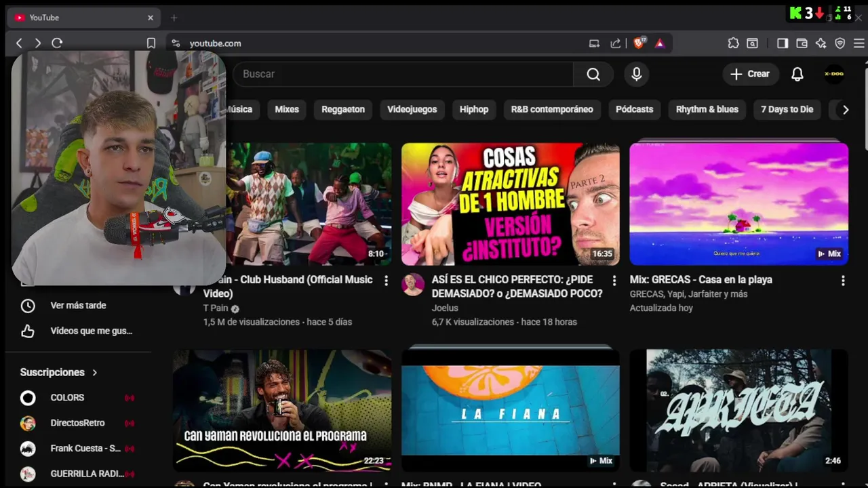Open Leo AI sparkle icon
Screen dimensions: 868x488
point(821,43)
